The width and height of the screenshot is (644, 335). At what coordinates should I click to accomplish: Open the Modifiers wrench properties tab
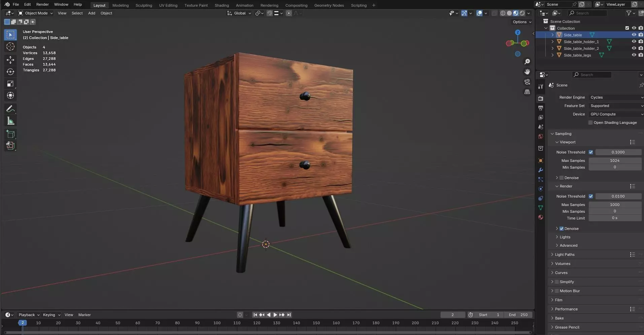[x=541, y=170]
